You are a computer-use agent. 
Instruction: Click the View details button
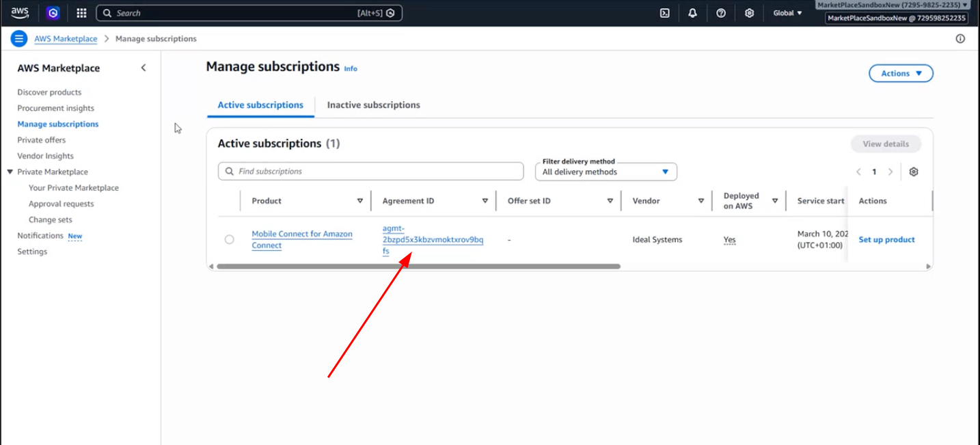(x=886, y=144)
